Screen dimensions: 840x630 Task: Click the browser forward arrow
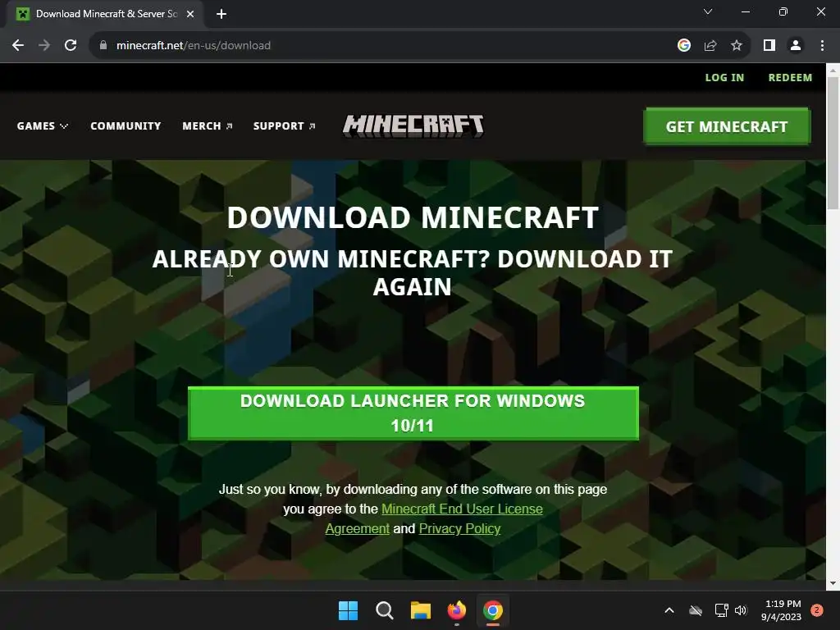click(44, 46)
